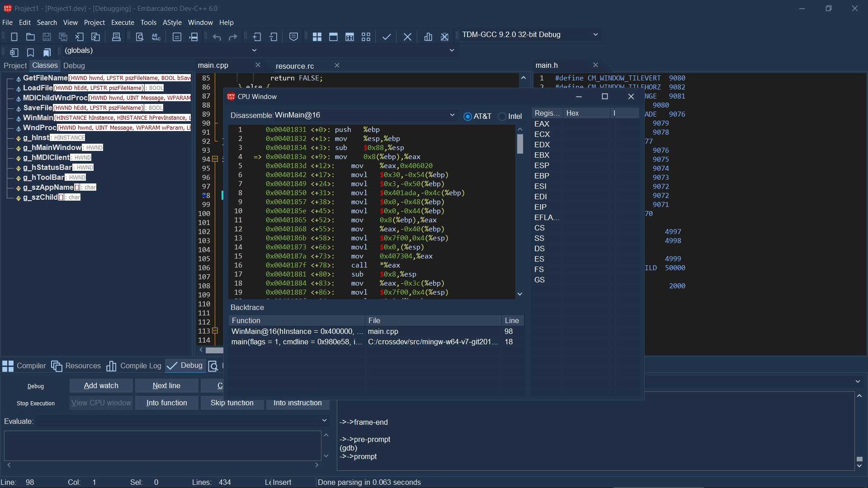Click the New file toolbar icon

pyautogui.click(x=14, y=37)
